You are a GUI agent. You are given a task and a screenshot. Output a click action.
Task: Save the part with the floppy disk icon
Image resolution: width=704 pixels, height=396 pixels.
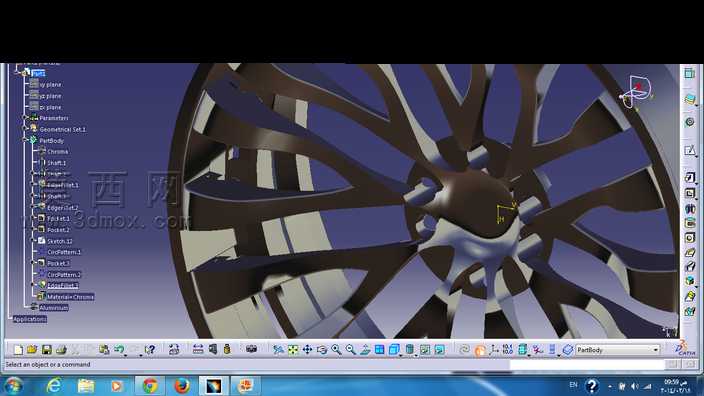point(46,350)
